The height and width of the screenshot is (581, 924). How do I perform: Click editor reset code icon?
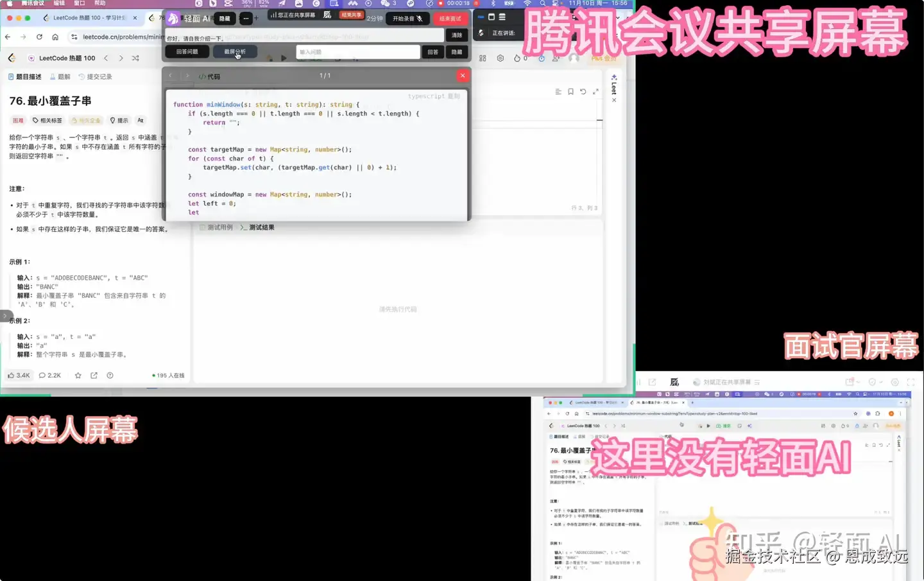pos(583,92)
